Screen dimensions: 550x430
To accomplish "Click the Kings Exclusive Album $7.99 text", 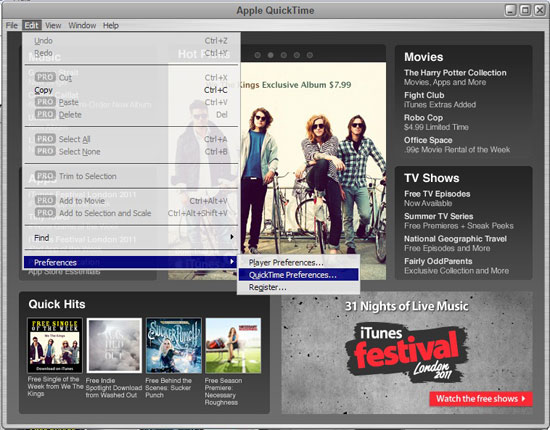I will click(x=295, y=85).
